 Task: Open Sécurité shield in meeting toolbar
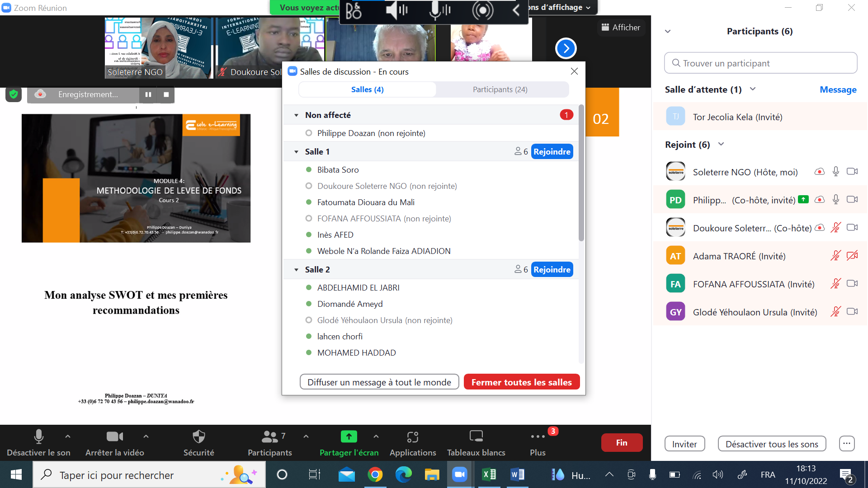pos(199,442)
